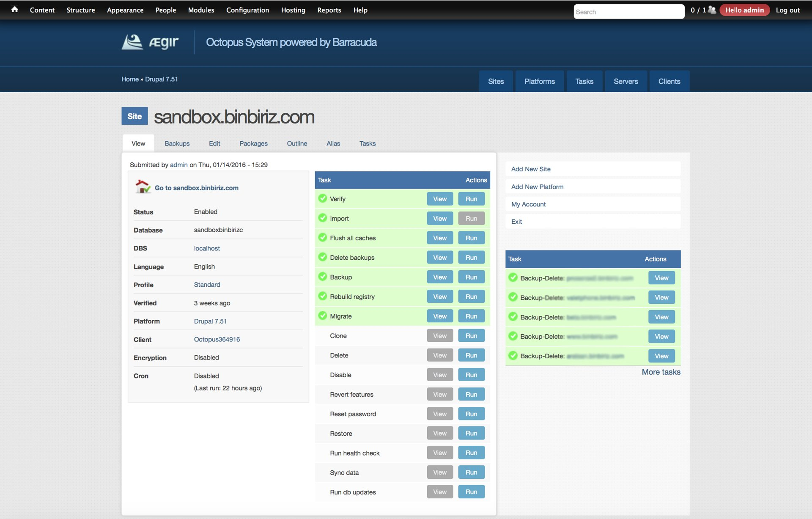
Task: Switch to the Packages tab
Action: 253,143
